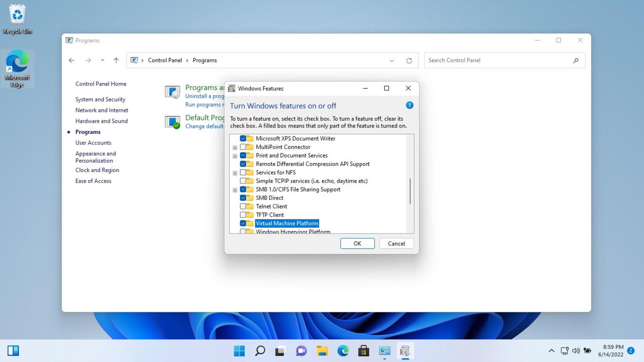Click the Windows Features list scrollbar thumb

(410, 191)
